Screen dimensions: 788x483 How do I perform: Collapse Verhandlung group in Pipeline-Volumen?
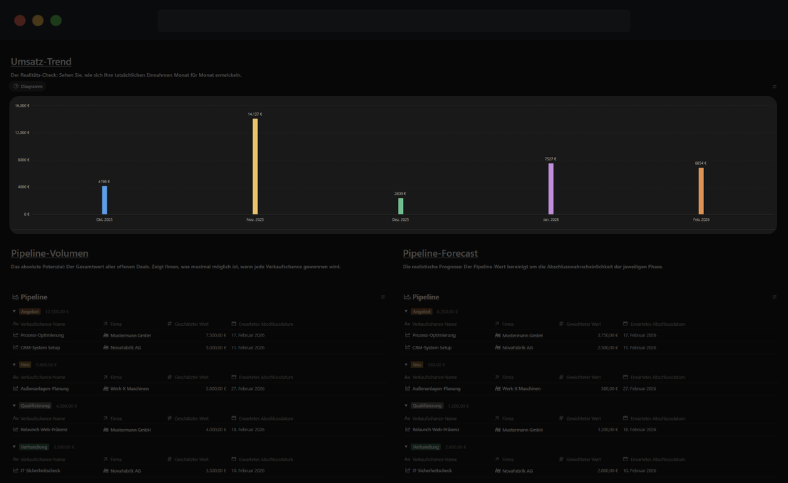14,447
